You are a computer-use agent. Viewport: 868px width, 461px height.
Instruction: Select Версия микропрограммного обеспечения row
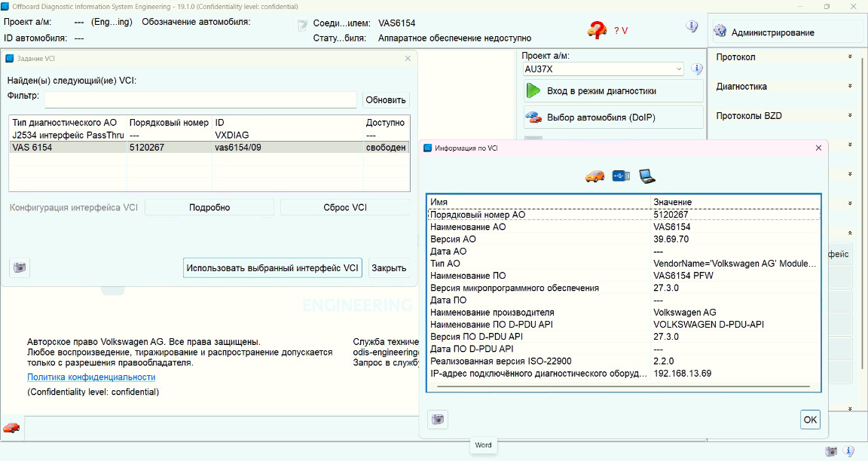[x=624, y=288]
